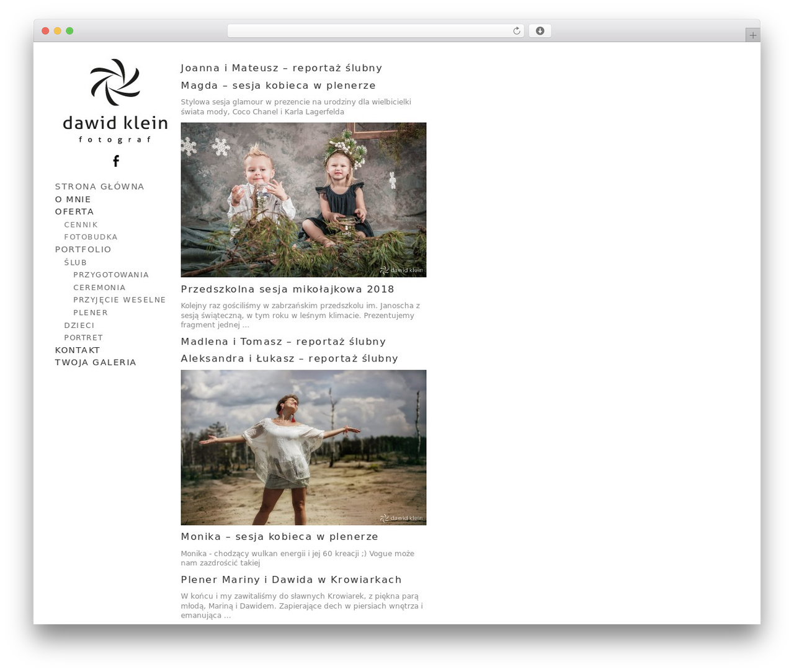The image size is (794, 672).
Task: Open Przyjęcie Weselne gallery
Action: [x=119, y=300]
